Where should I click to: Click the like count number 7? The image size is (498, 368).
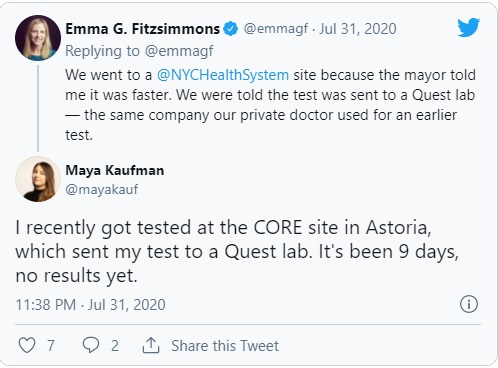click(x=51, y=346)
